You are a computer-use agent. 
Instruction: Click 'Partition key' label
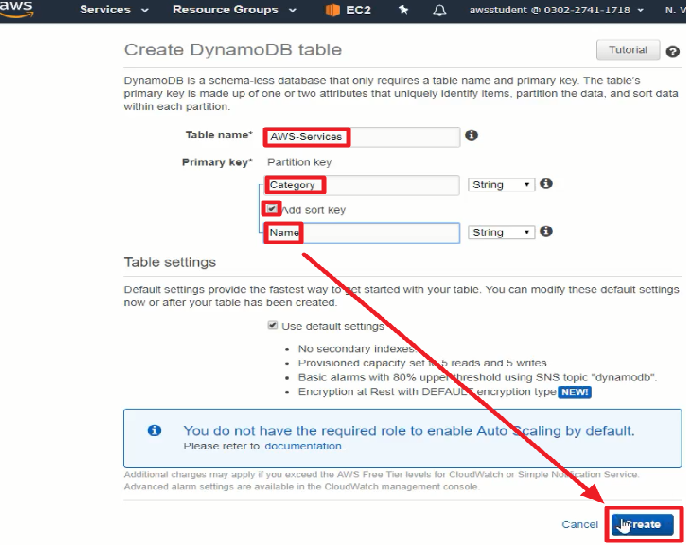click(x=300, y=162)
